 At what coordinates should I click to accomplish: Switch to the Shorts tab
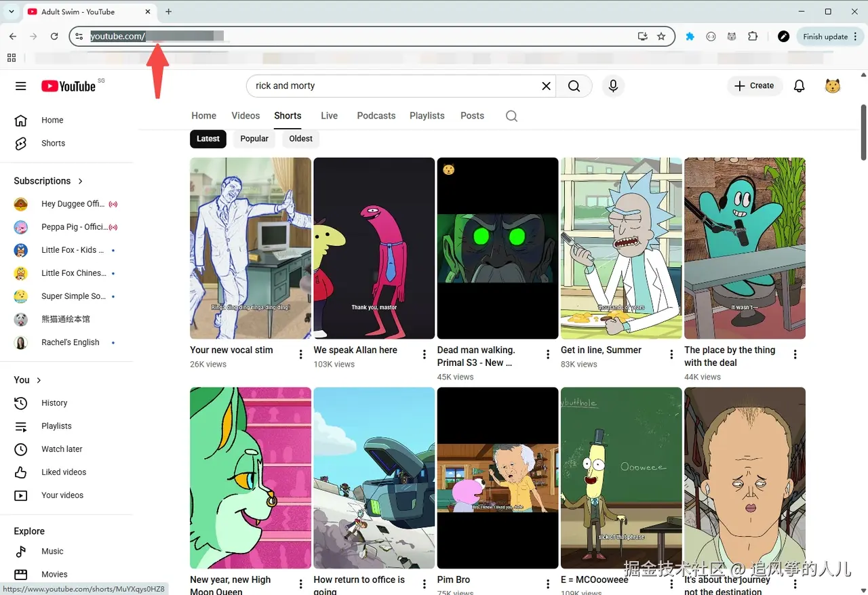tap(288, 116)
